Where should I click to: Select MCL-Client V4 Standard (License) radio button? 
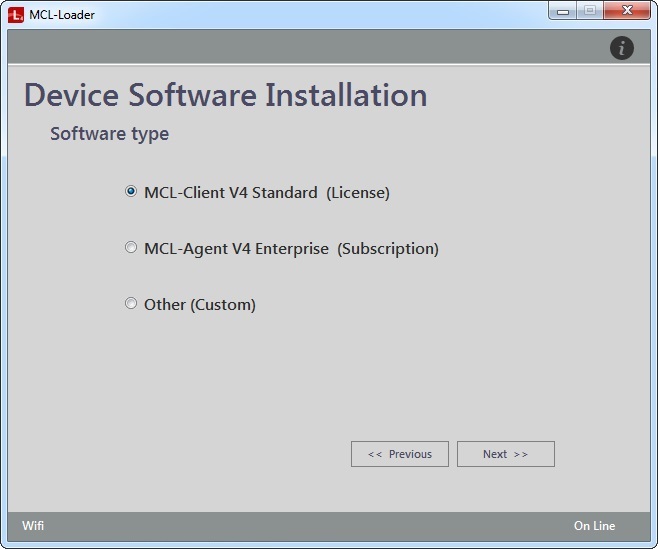131,191
